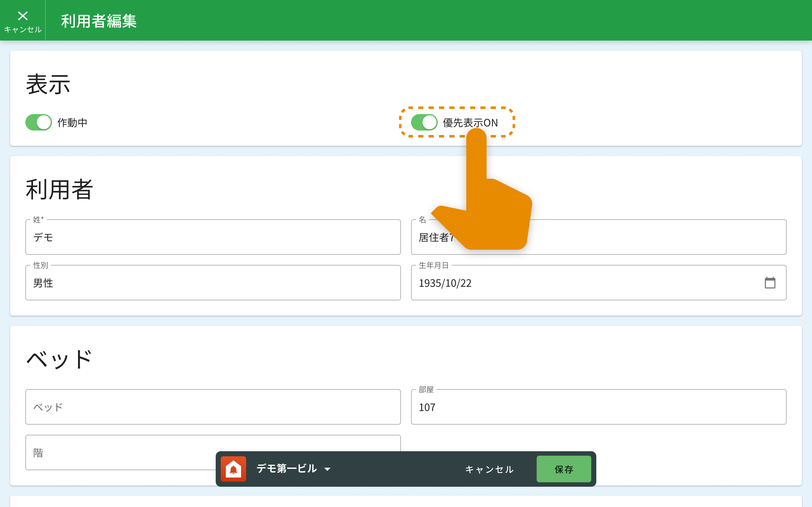Click the 部屋 room number field
812x507 pixels.
click(598, 407)
